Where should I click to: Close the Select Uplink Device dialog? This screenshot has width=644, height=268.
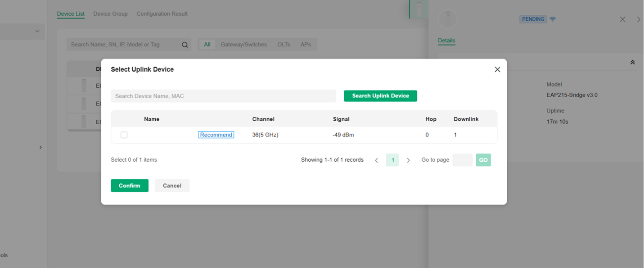pos(497,69)
